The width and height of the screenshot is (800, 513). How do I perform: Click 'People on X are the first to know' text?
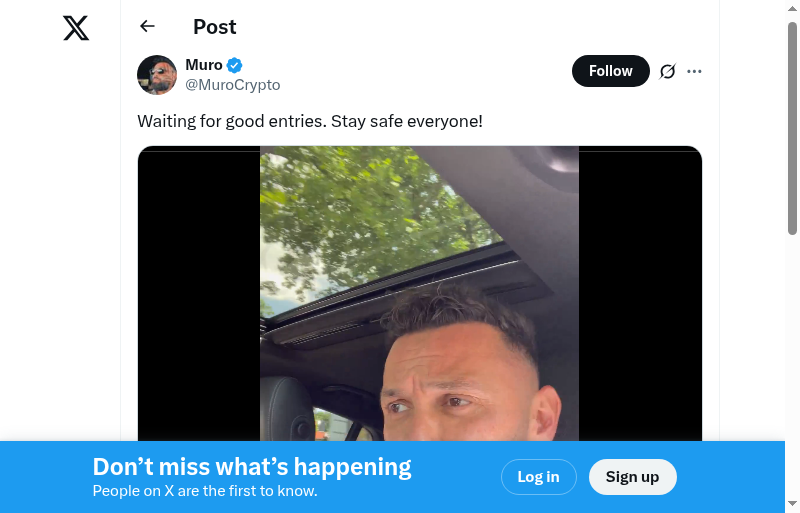205,491
